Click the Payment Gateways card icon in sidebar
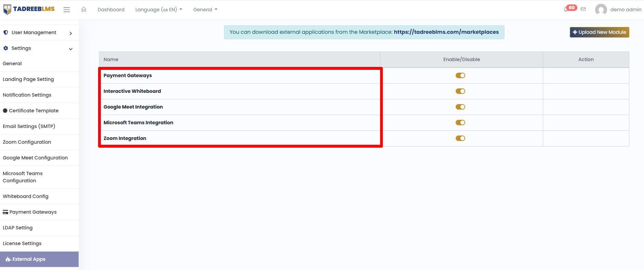Image resolution: width=644 pixels, height=270 pixels. 5,212
